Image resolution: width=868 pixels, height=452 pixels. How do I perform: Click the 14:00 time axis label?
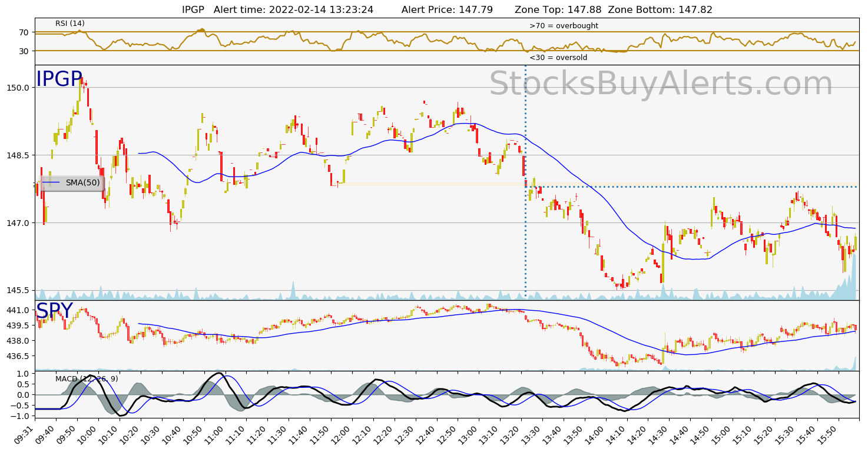tap(595, 433)
